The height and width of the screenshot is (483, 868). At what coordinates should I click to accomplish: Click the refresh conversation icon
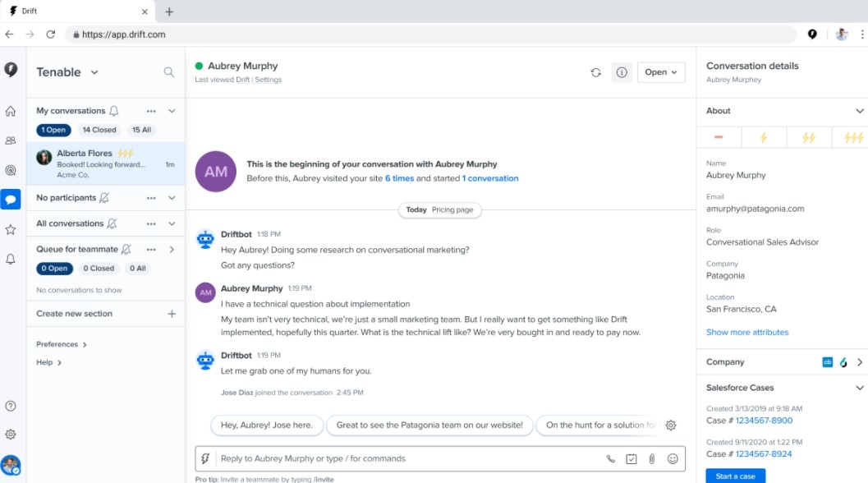tap(595, 72)
